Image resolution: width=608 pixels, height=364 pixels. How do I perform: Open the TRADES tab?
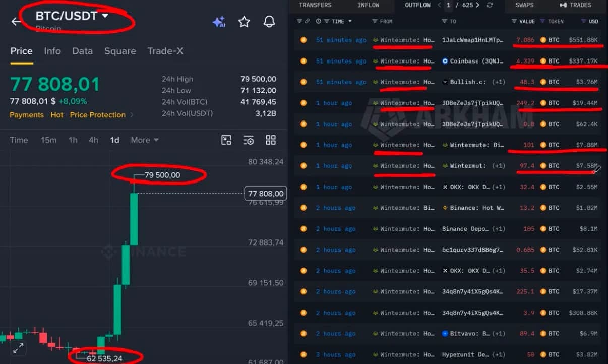(x=575, y=5)
